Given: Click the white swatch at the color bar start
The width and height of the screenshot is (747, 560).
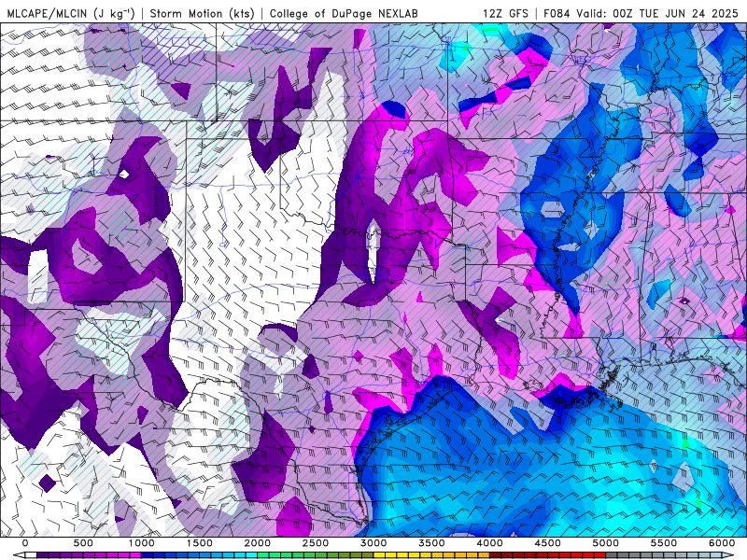Looking at the screenshot, I should (x=31, y=555).
